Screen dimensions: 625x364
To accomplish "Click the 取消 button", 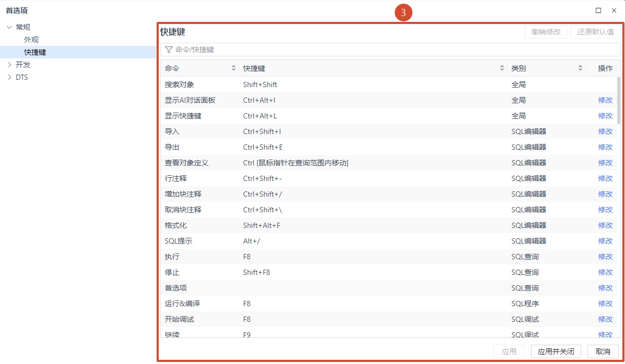I will coord(603,351).
